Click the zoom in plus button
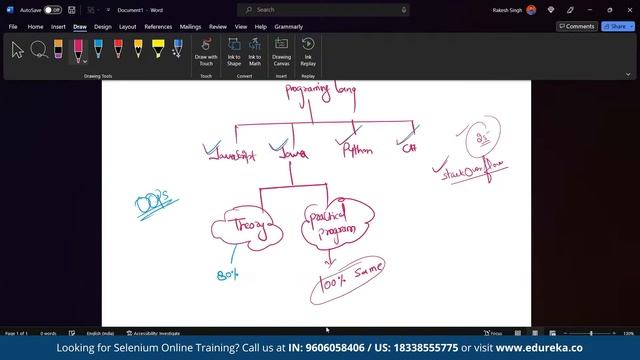The height and width of the screenshot is (360, 640). pyautogui.click(x=614, y=333)
